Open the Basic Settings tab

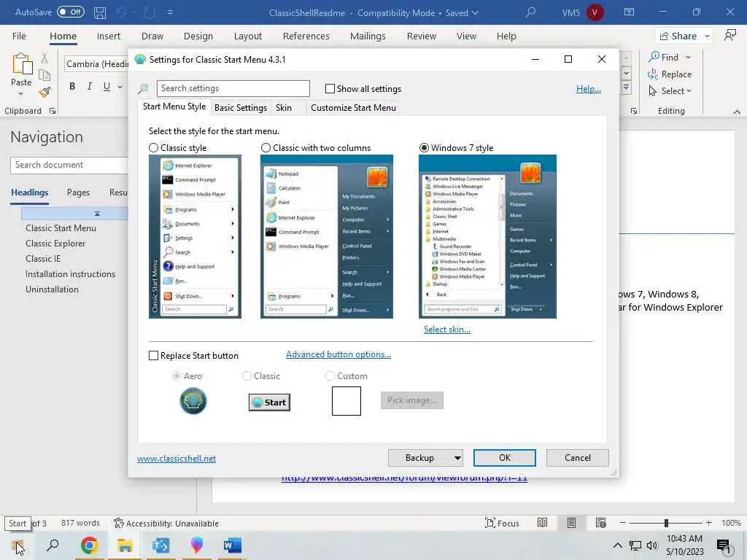pyautogui.click(x=241, y=108)
